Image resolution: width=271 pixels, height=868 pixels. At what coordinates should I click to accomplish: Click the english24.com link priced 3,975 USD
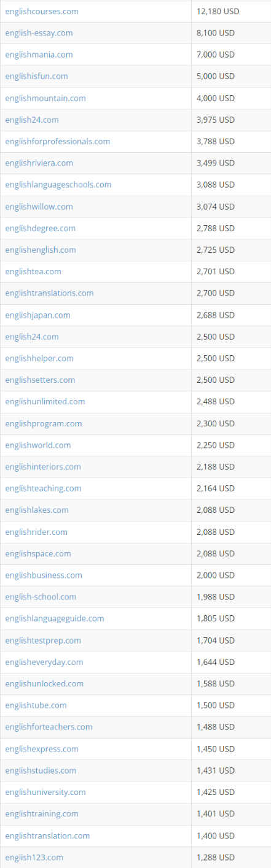pos(32,120)
